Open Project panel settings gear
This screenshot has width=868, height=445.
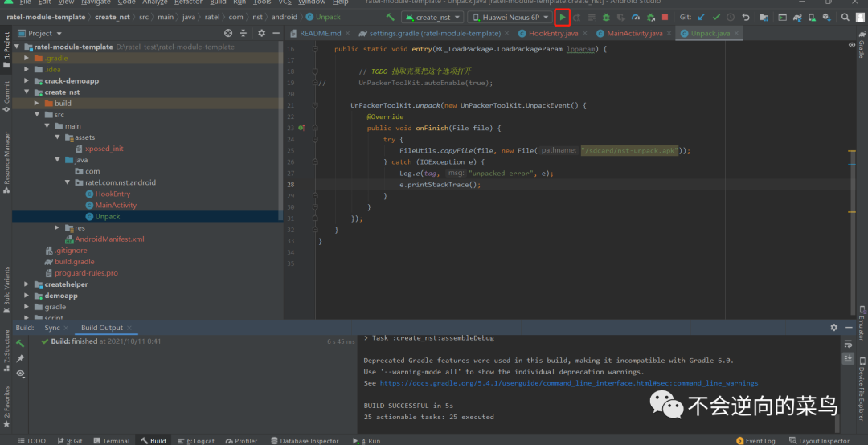pos(262,33)
